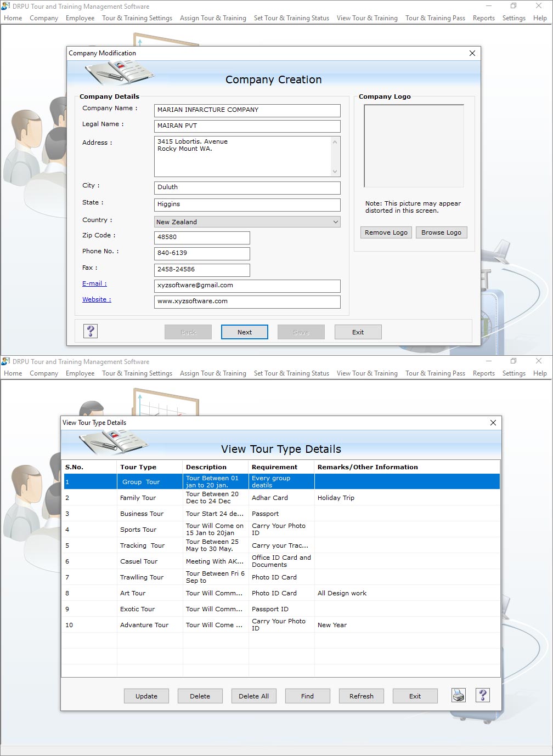Open the Reports menu
The height and width of the screenshot is (756, 553).
483,18
